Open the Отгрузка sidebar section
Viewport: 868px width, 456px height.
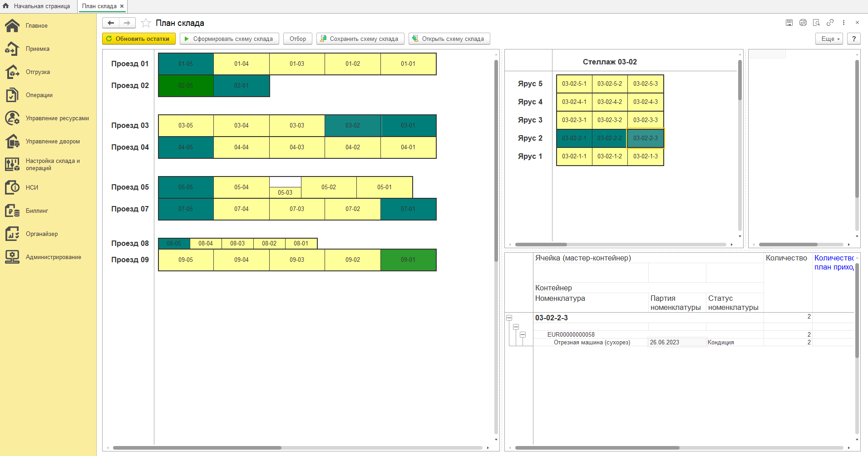(x=38, y=72)
